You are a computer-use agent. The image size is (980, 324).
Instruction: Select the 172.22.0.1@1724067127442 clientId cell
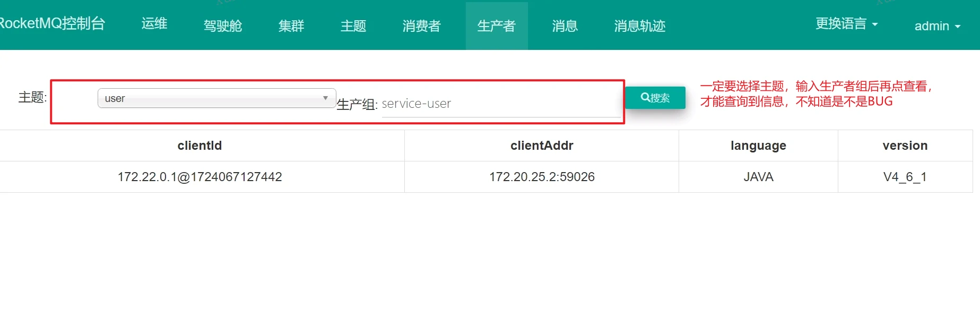tap(200, 177)
